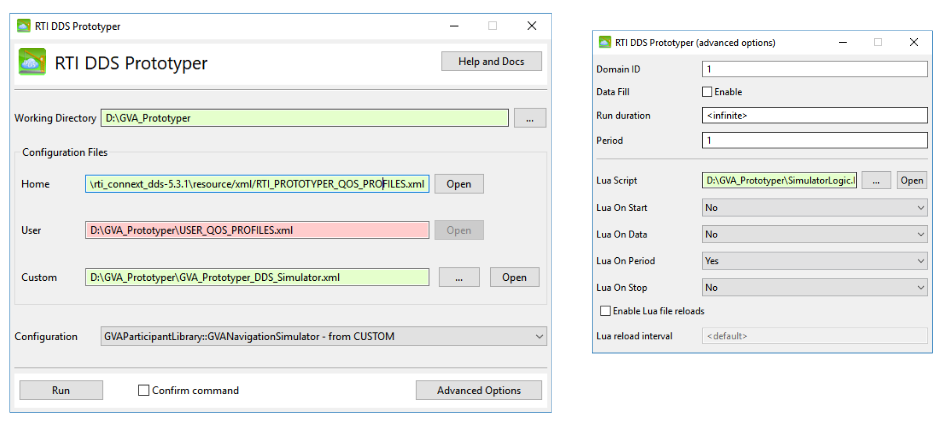951x429 pixels.
Task: Expand the Lua On Data dropdown
Action: click(x=815, y=234)
